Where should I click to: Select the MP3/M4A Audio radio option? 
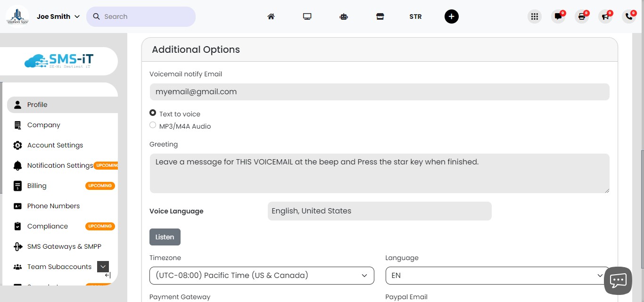tap(153, 125)
